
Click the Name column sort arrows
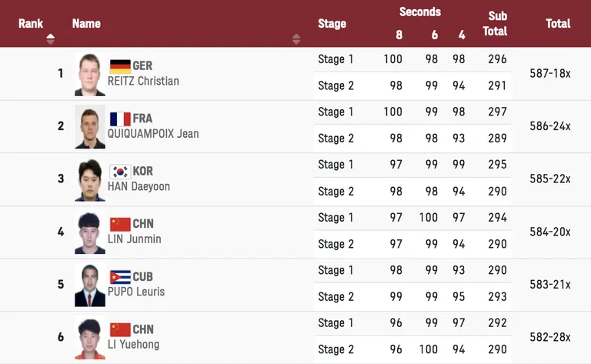296,38
